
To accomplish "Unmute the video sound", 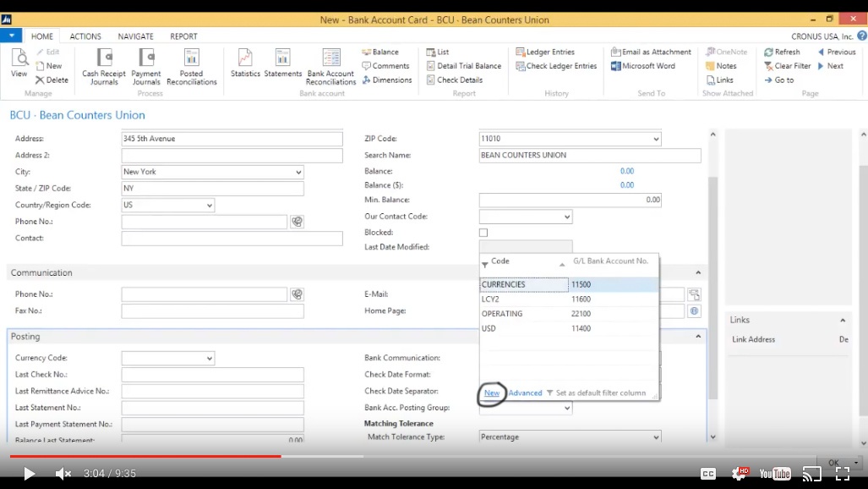I will pyautogui.click(x=63, y=474).
